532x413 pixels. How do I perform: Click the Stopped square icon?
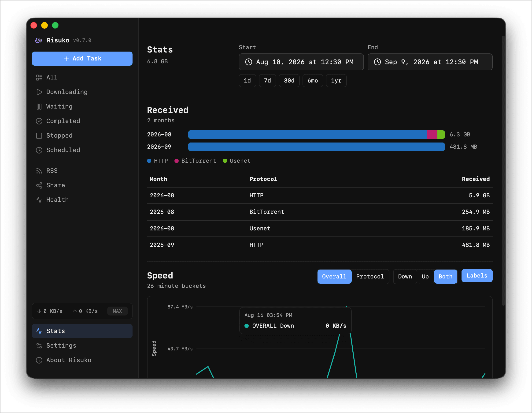(x=39, y=135)
